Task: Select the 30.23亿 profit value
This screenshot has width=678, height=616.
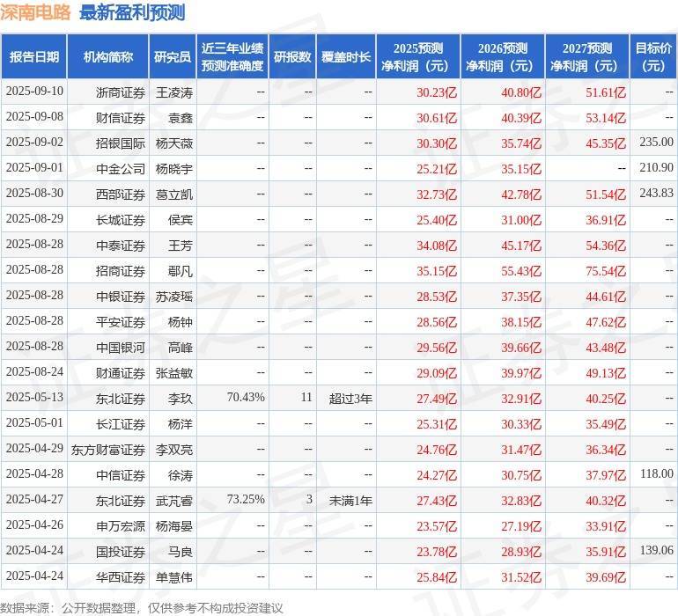Action: [437, 92]
